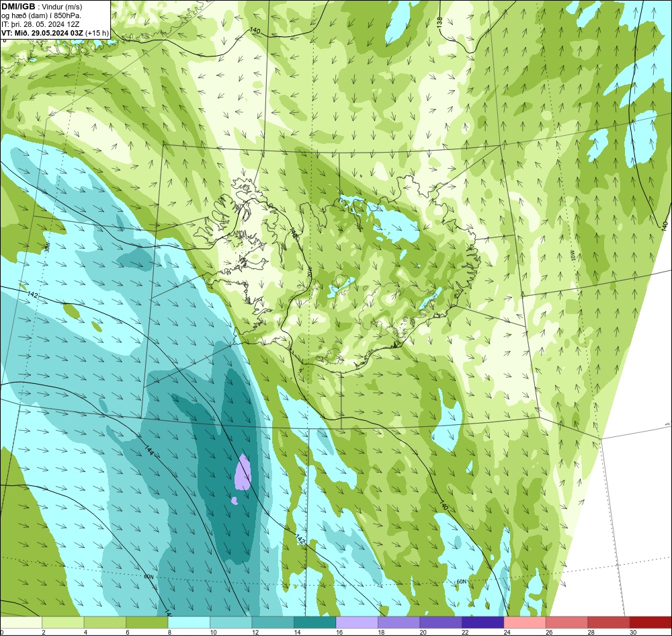
Task: Click the 18–20 m/s medium purple legend swatch
Action: (x=399, y=623)
